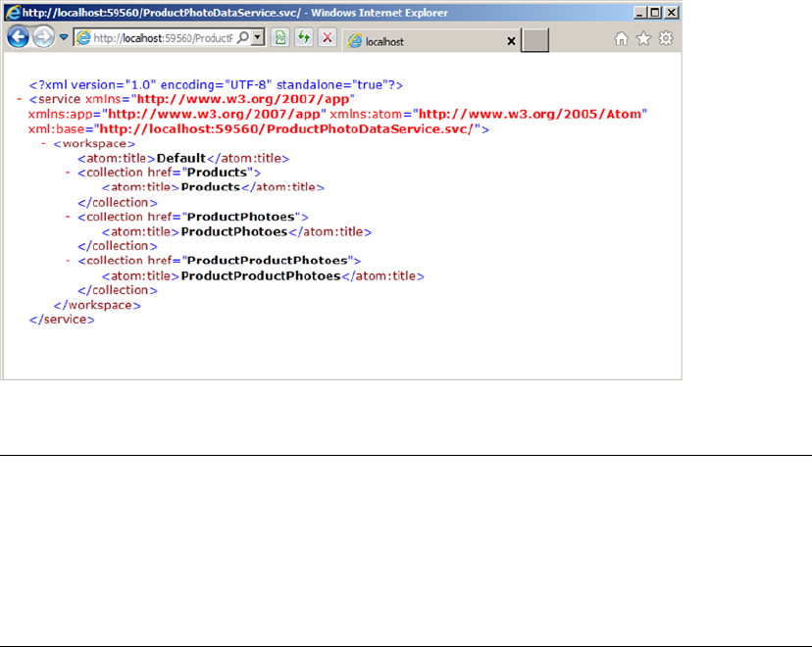The image size is (812, 647).
Task: Go back with the Back arrow button
Action: 18,37
